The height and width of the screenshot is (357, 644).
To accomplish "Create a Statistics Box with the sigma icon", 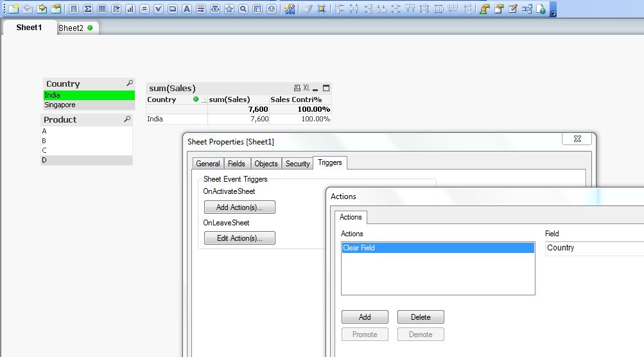I will click(x=88, y=8).
